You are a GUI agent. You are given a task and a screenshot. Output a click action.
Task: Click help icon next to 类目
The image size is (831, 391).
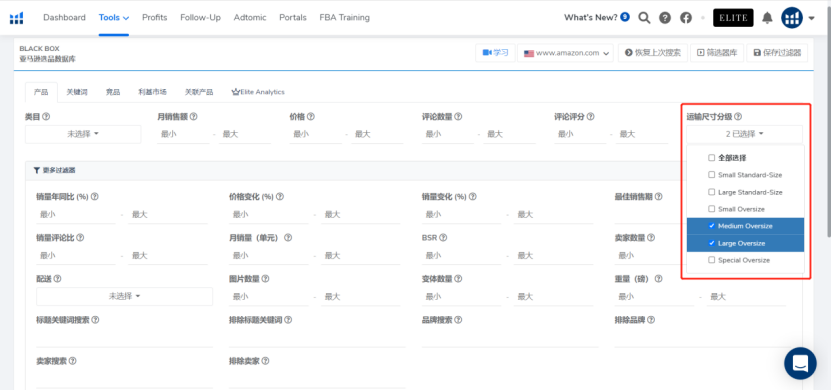point(46,117)
